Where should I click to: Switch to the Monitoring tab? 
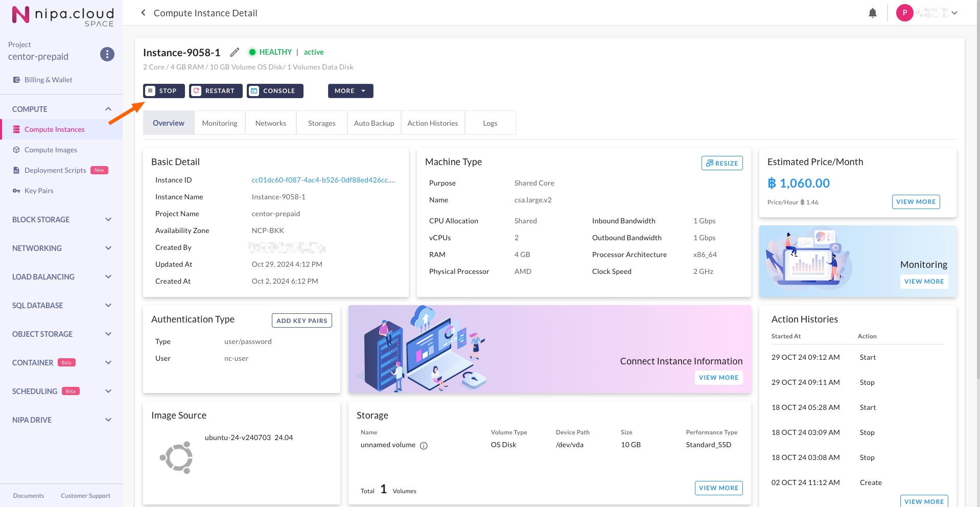click(220, 123)
